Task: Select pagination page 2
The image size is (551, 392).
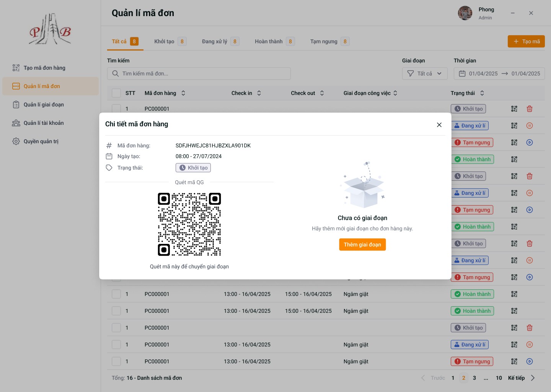Action: pos(464,378)
